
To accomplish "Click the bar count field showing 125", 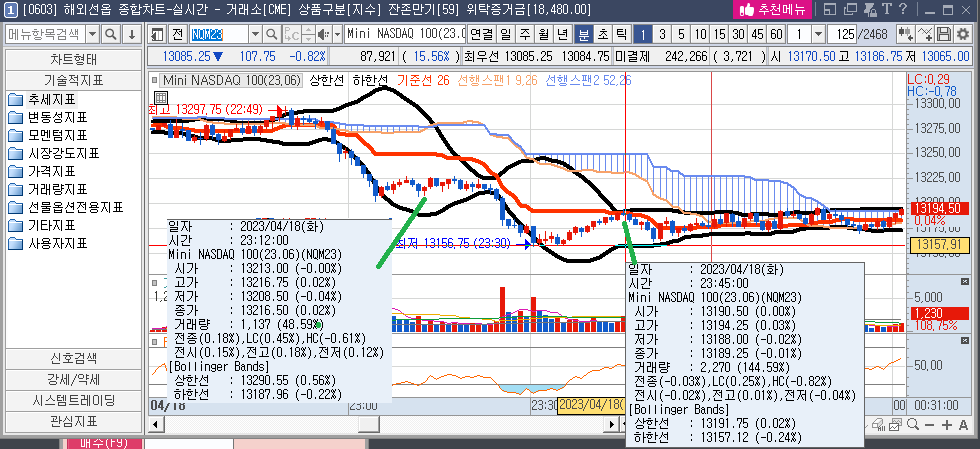I will [842, 34].
